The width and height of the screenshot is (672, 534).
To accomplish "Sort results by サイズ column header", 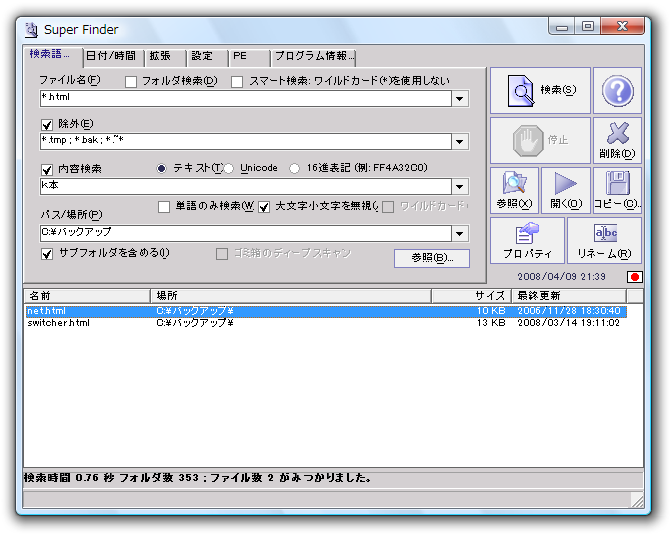I will pos(471,296).
